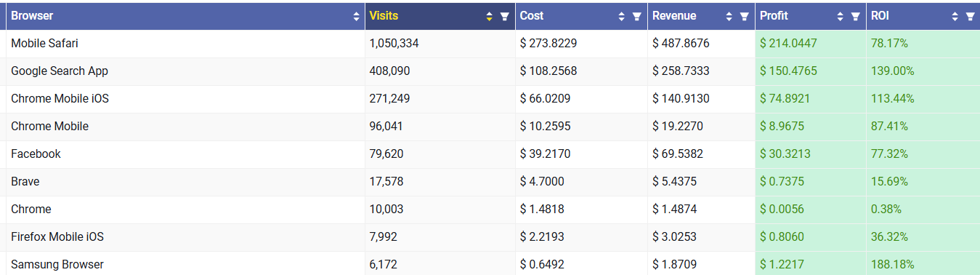
Task: Click the revenue value $ 487.8676
Action: pos(681,44)
